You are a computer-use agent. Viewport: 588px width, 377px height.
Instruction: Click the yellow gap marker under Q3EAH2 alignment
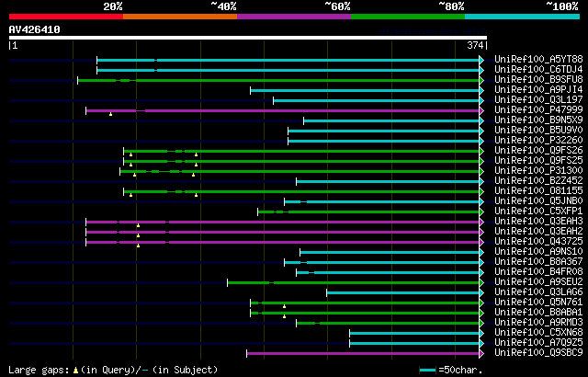138,235
